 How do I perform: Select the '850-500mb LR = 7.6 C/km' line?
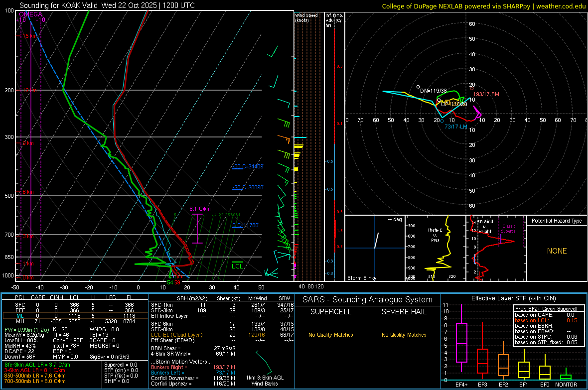pyautogui.click(x=35, y=376)
